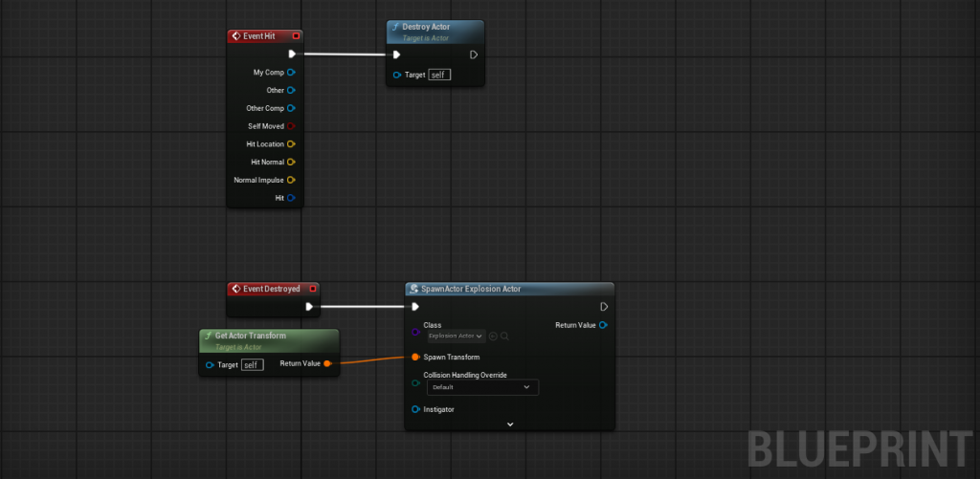980x479 pixels.
Task: Click the browse-to-class magnifier icon
Action: point(504,336)
